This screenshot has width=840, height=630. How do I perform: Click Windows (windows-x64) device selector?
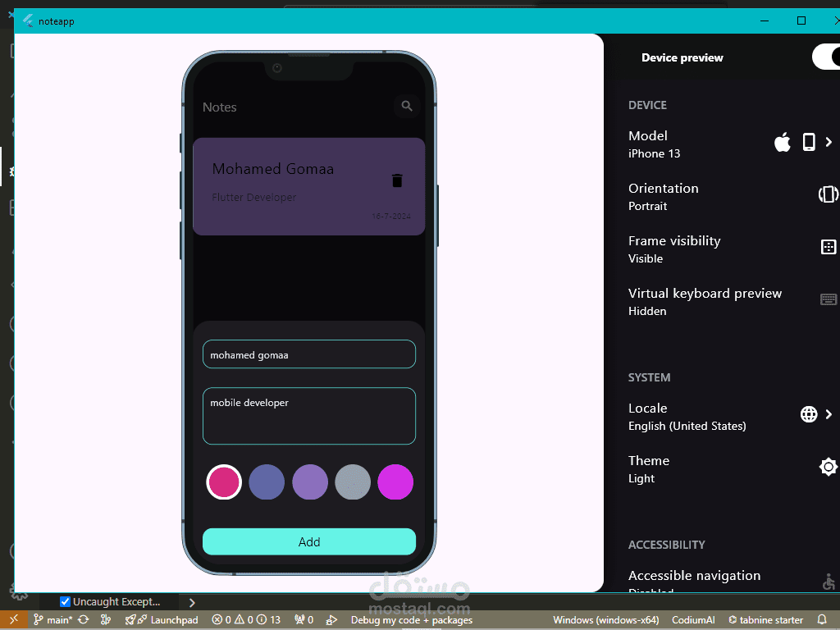point(606,620)
